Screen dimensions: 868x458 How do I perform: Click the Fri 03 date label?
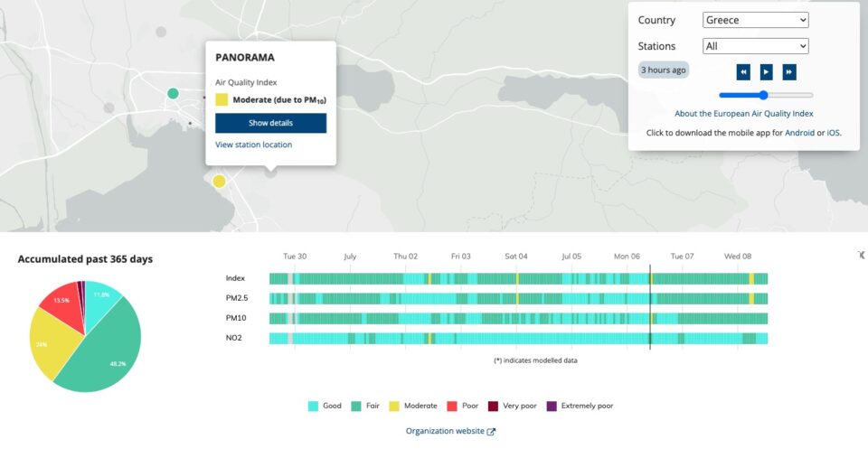[x=460, y=257]
